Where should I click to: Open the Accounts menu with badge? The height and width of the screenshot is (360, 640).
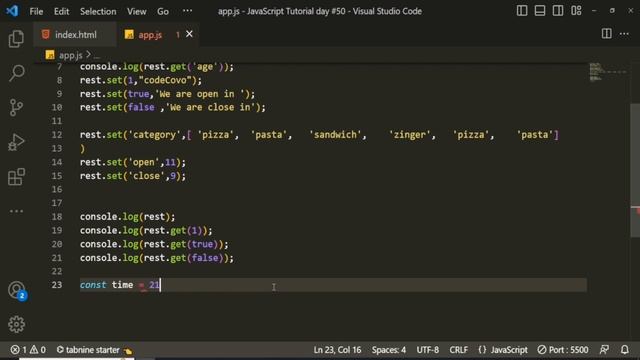(17, 290)
